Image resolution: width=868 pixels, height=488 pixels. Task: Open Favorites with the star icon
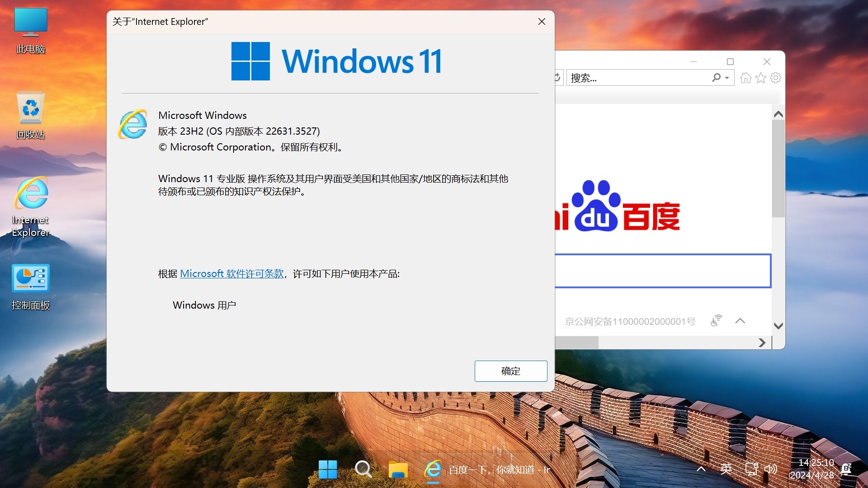[761, 78]
